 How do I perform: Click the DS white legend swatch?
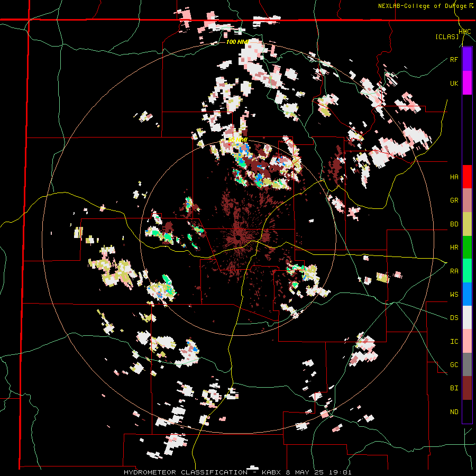pyautogui.click(x=467, y=317)
